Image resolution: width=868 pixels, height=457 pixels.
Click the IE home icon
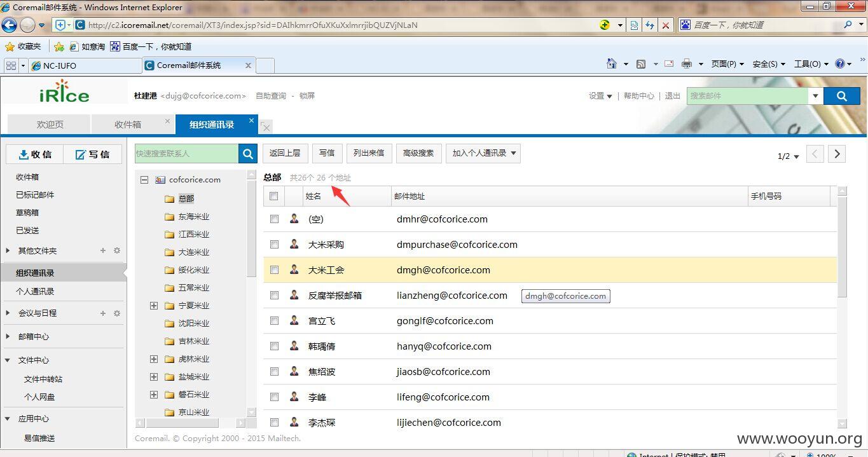(x=612, y=64)
